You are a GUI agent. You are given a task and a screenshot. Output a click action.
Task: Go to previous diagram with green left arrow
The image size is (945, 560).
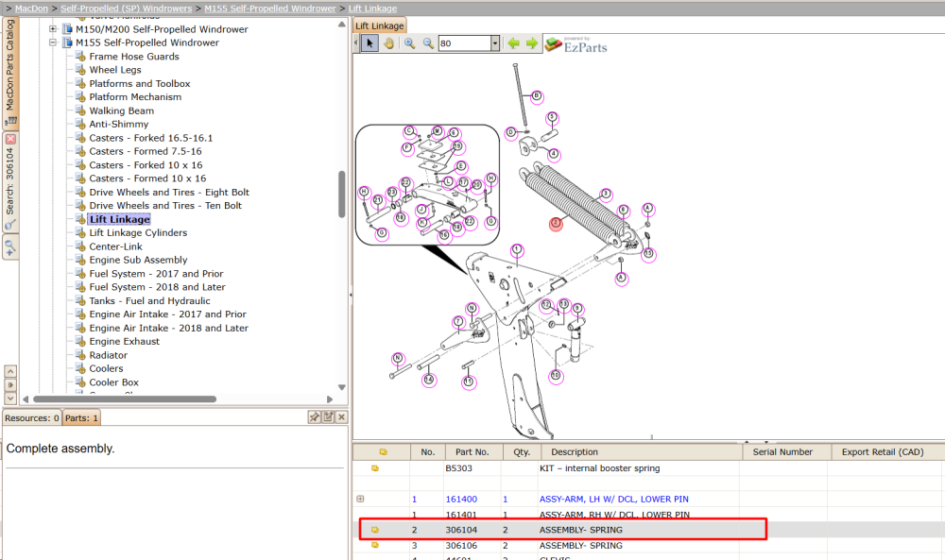(513, 43)
